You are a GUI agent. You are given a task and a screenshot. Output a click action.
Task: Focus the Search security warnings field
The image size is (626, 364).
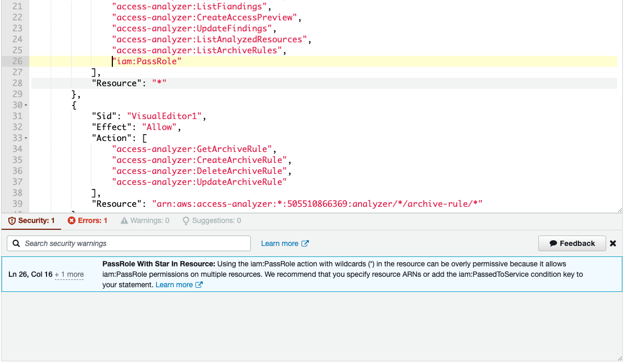coord(133,243)
